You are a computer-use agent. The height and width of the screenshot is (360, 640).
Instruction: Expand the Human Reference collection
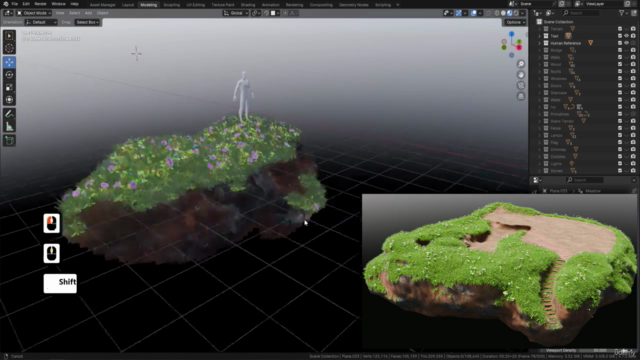(x=539, y=43)
